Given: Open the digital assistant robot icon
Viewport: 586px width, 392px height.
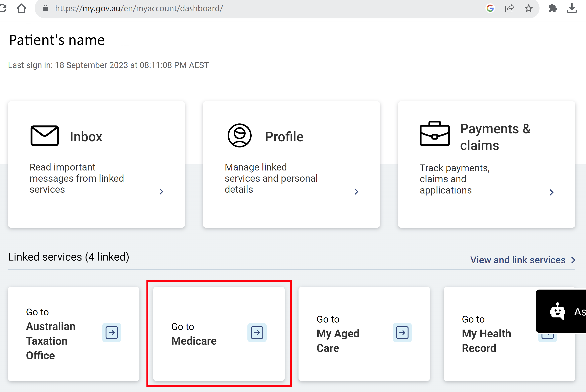Looking at the screenshot, I should pyautogui.click(x=558, y=311).
